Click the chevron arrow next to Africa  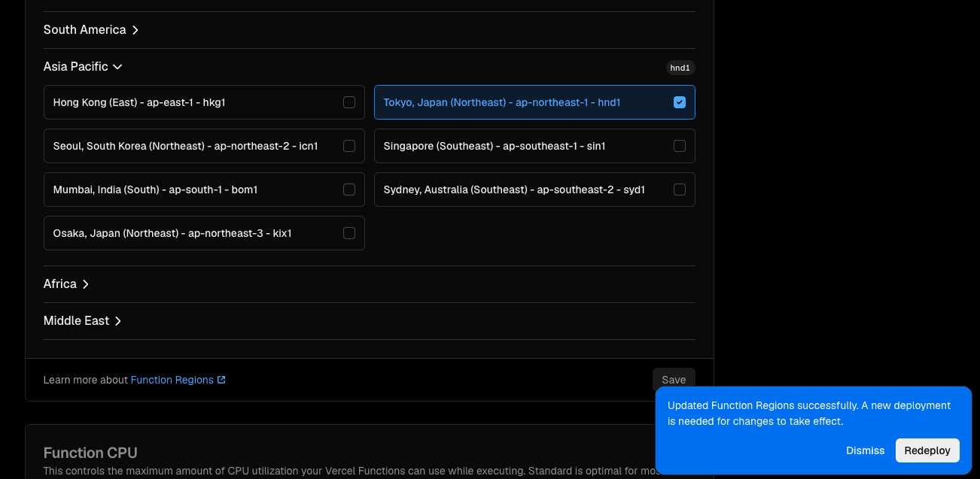point(86,284)
